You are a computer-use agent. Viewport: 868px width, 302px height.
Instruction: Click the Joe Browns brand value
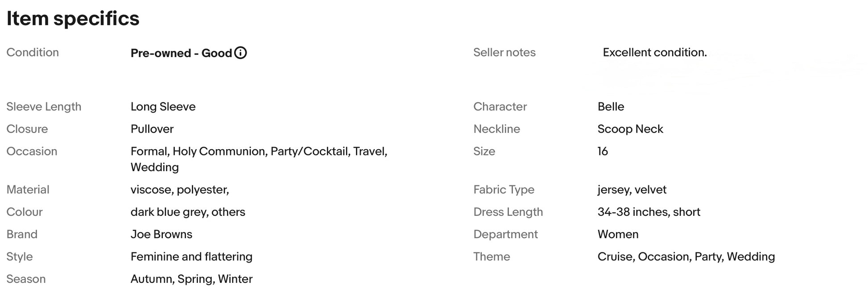(161, 234)
